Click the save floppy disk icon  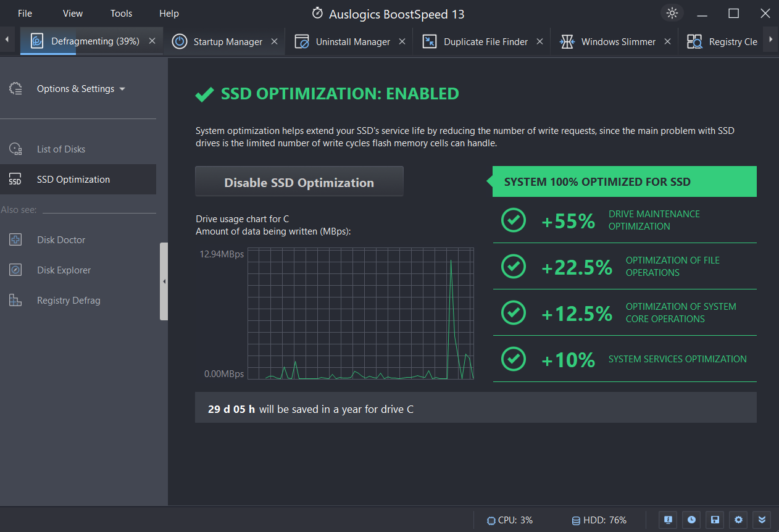(x=715, y=520)
